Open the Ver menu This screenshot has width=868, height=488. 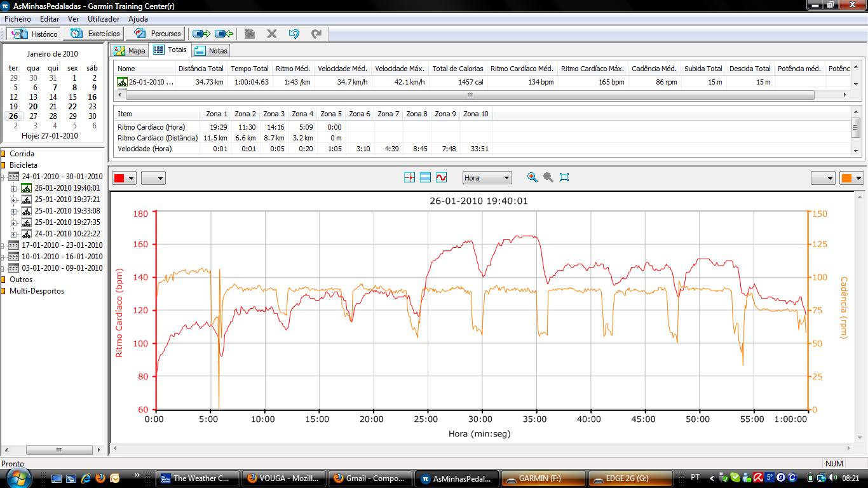point(74,19)
